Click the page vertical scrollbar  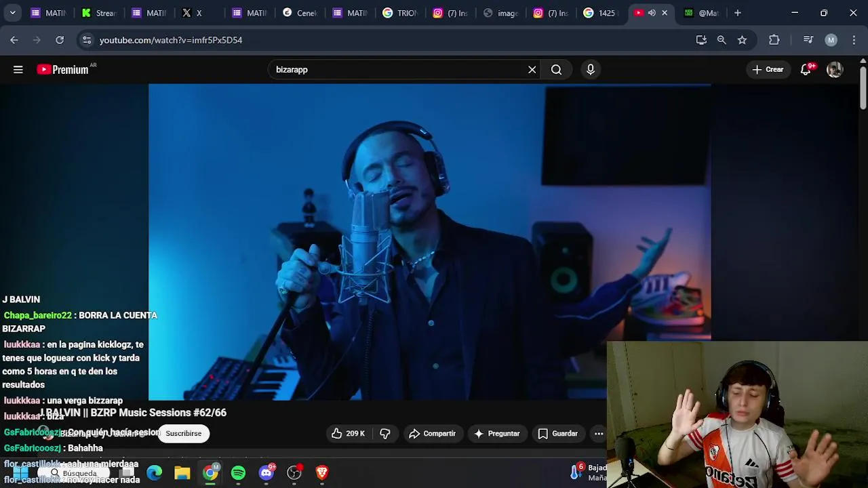click(863, 88)
